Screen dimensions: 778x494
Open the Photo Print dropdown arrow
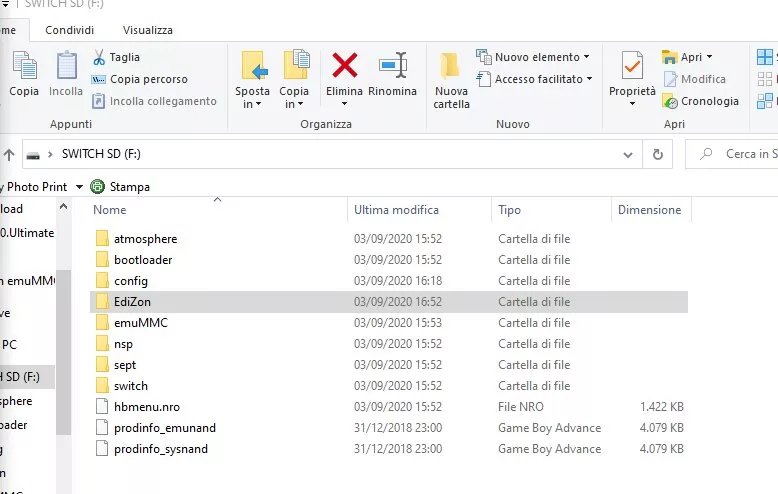coord(79,187)
